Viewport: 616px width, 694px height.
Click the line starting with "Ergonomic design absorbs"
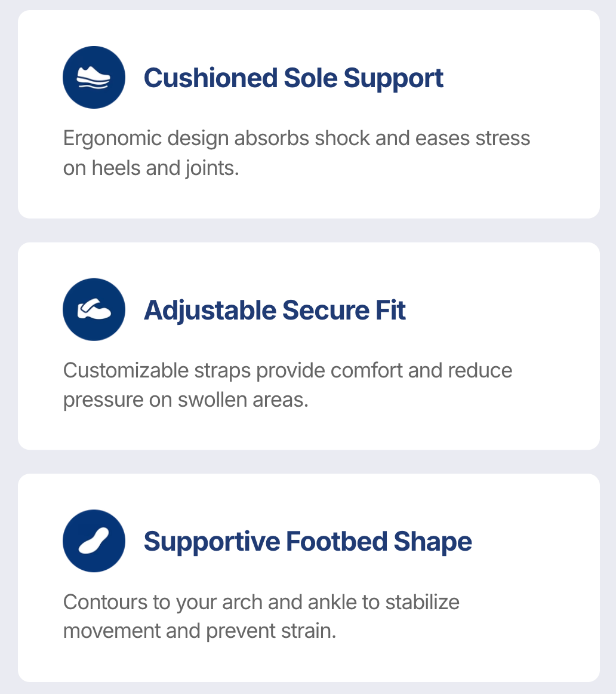297,139
